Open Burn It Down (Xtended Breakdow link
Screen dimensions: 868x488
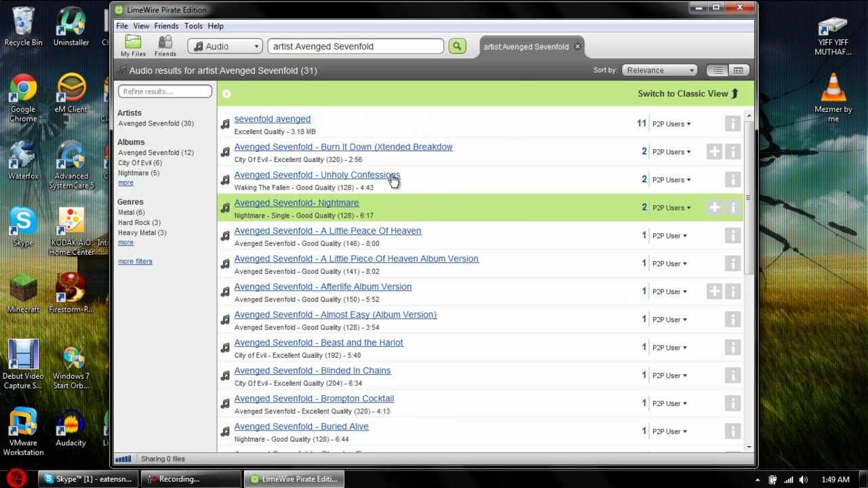[343, 146]
